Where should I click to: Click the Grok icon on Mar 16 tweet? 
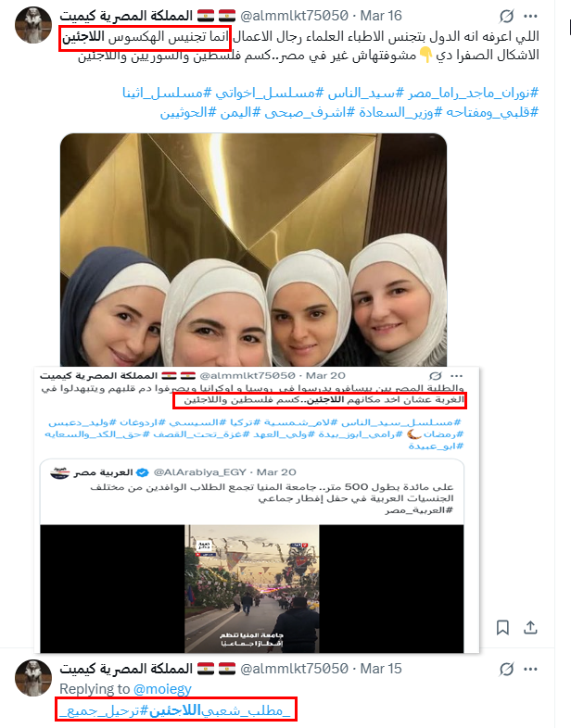coord(506,17)
